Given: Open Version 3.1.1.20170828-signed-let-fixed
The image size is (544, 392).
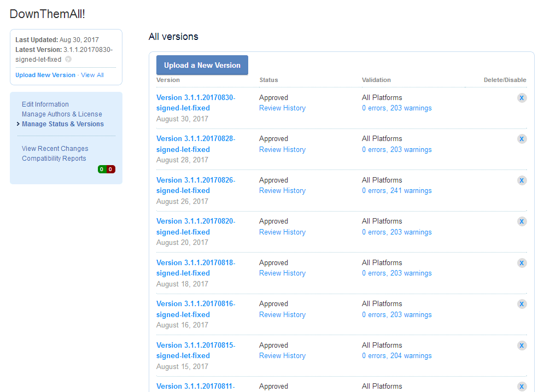Looking at the screenshot, I should 196,144.
